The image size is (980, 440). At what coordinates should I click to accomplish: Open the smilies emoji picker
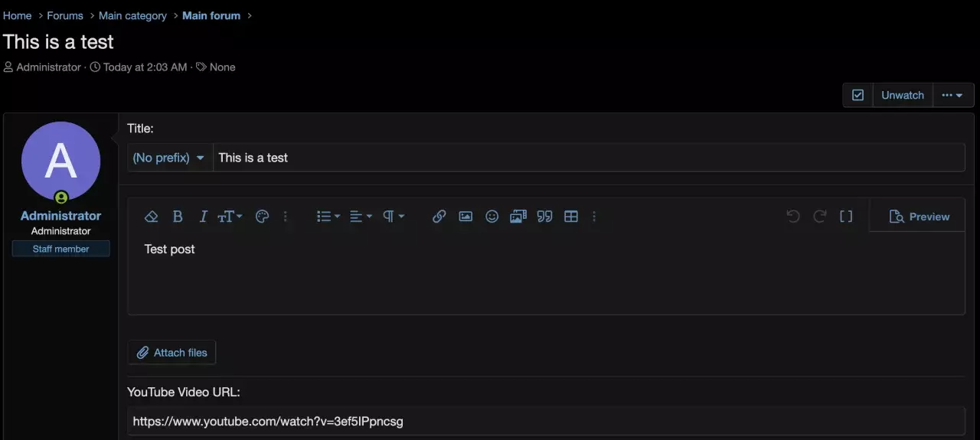pyautogui.click(x=492, y=217)
